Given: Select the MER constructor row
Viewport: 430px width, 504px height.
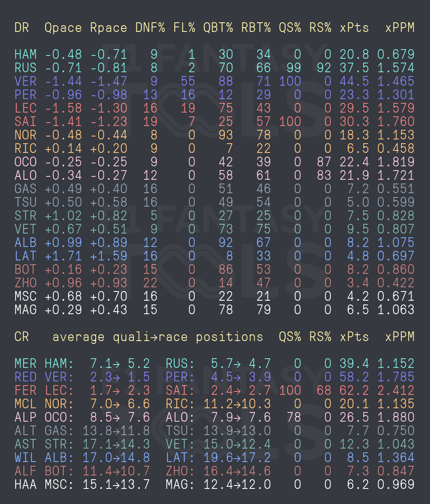Looking at the screenshot, I should pos(26,363).
